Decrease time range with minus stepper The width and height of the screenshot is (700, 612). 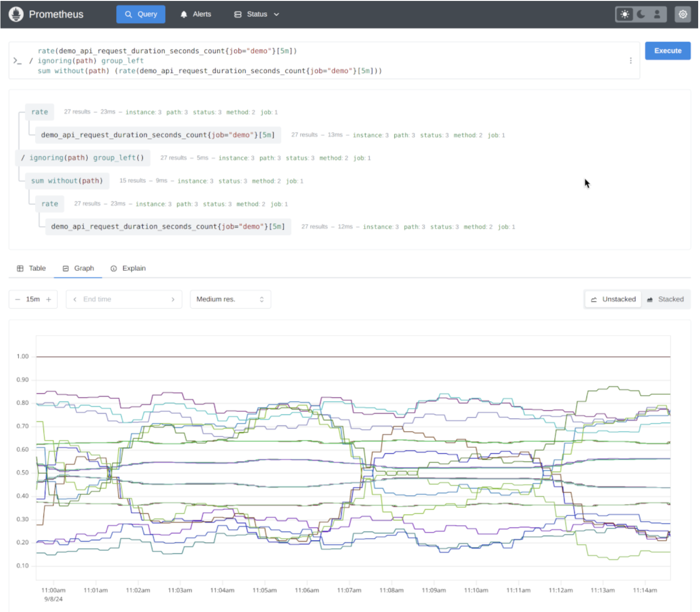(18, 299)
